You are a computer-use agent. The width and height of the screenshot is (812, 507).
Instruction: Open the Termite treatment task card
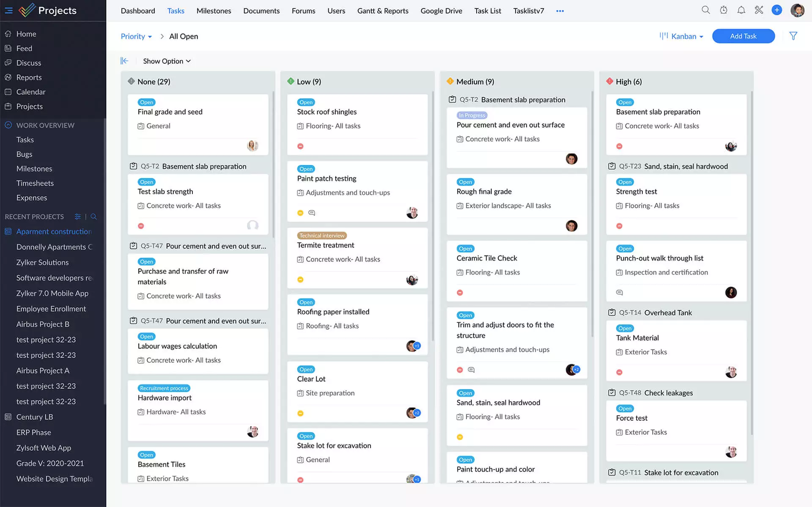(326, 245)
